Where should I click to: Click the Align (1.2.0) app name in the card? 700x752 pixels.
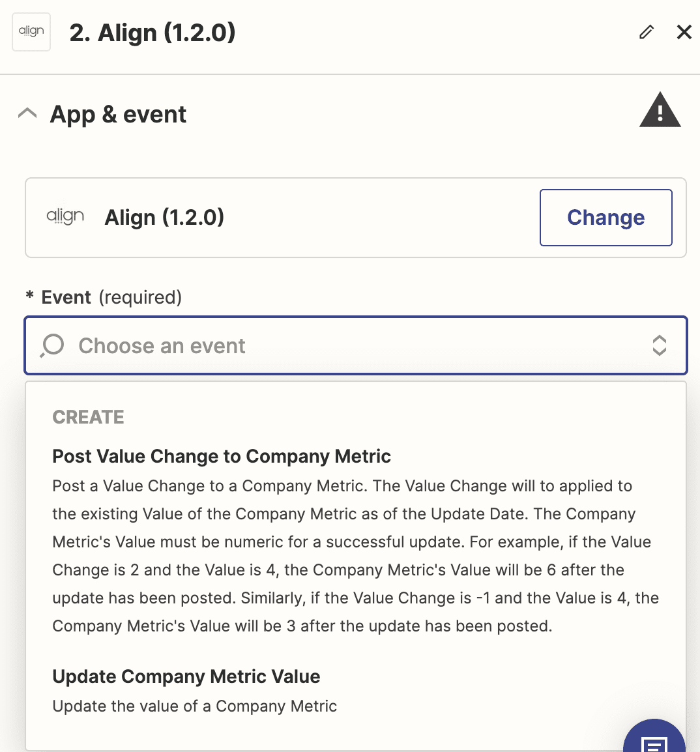[x=164, y=218]
